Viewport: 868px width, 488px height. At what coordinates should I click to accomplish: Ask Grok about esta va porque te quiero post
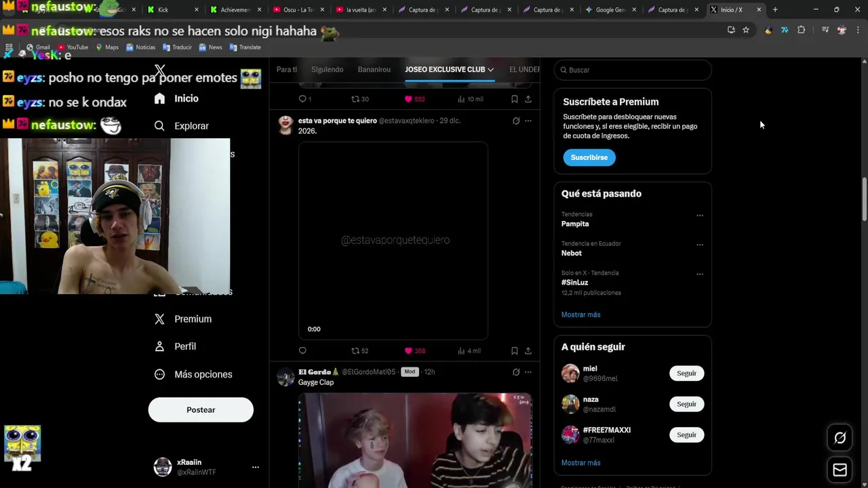[x=516, y=121]
